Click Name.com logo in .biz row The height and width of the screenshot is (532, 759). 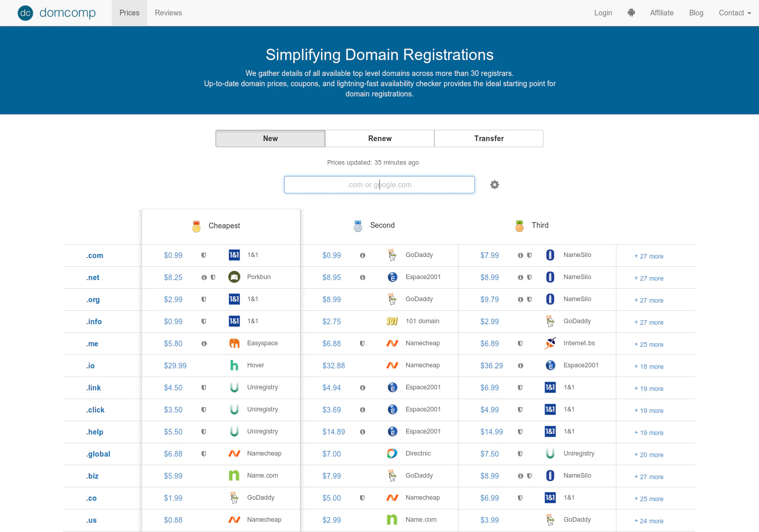coord(234,476)
